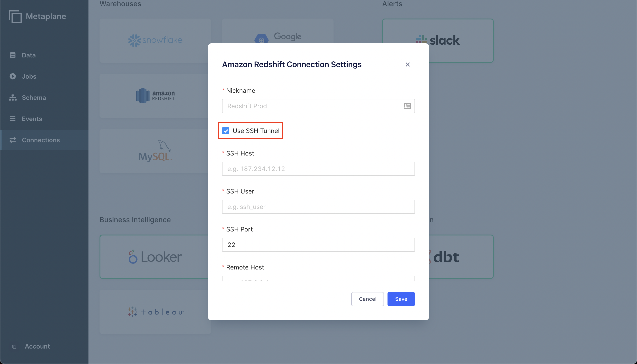The height and width of the screenshot is (364, 637).
Task: Click the Schema hierarchy icon
Action: [13, 97]
